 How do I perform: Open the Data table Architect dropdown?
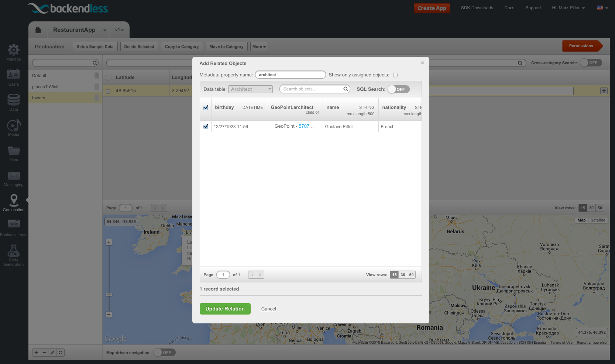coord(250,89)
